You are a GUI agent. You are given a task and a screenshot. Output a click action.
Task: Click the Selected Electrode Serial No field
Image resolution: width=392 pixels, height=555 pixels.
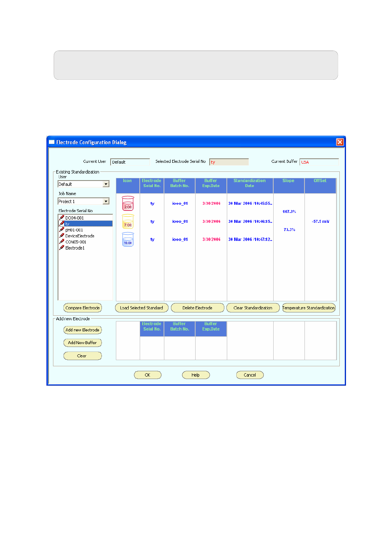[x=229, y=162]
